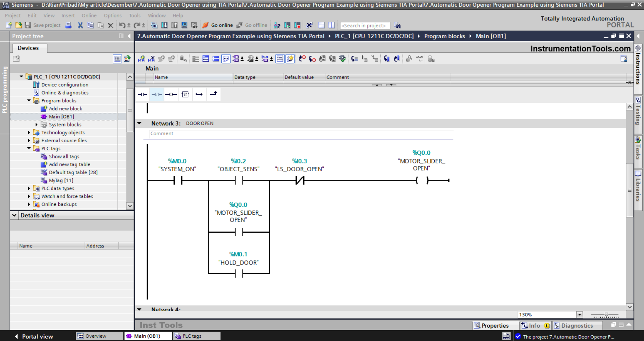Insert coil from favorites bar

pyautogui.click(x=171, y=94)
